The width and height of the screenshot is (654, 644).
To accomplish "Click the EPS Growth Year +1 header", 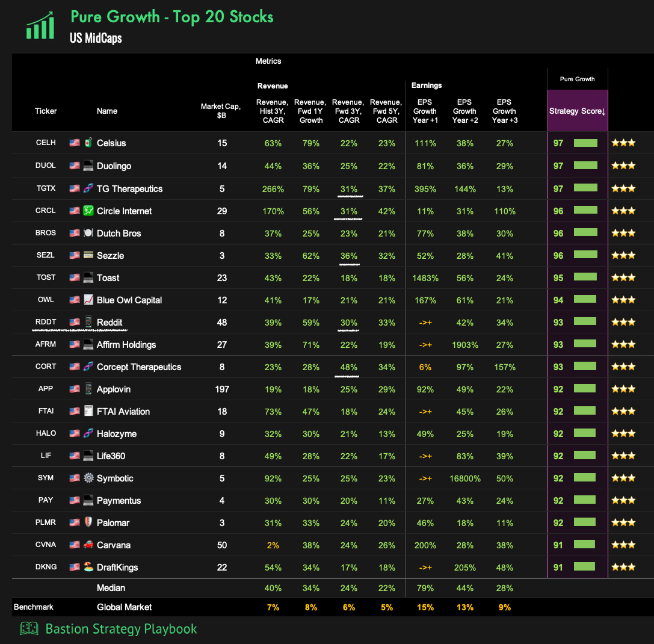I will coord(425,111).
